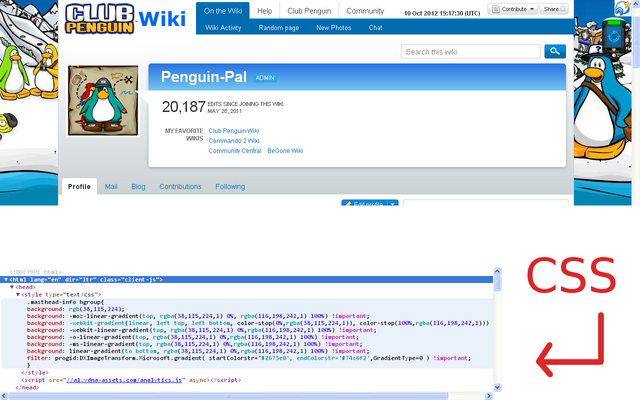
Task: Collapse the head element node
Action: coord(12,287)
